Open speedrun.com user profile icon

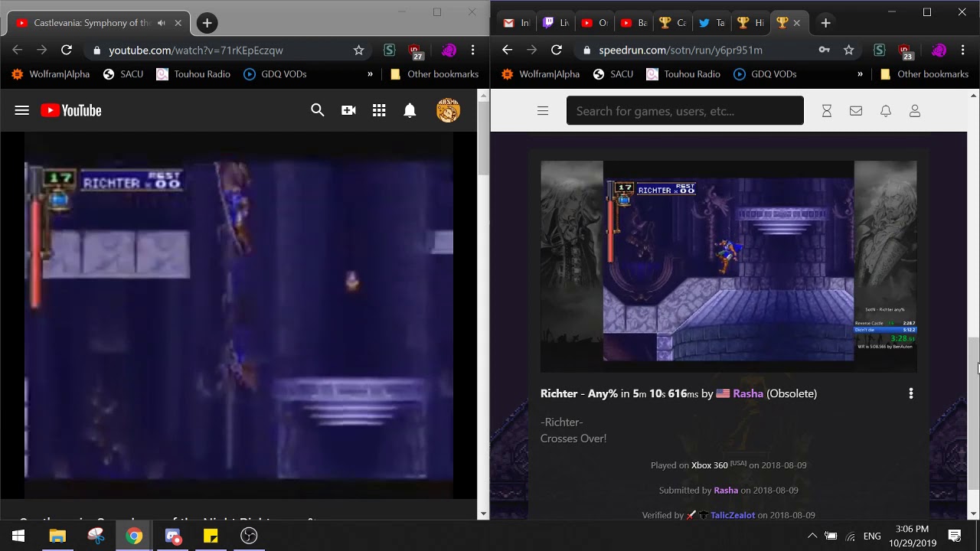[x=915, y=111]
